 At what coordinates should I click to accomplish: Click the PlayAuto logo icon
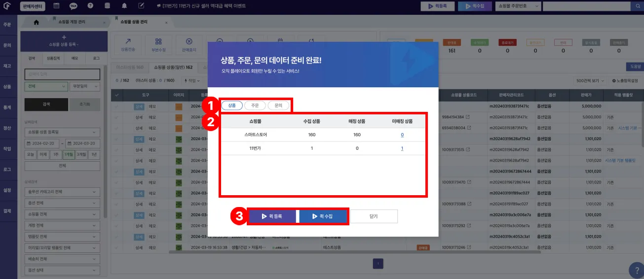point(7,6)
